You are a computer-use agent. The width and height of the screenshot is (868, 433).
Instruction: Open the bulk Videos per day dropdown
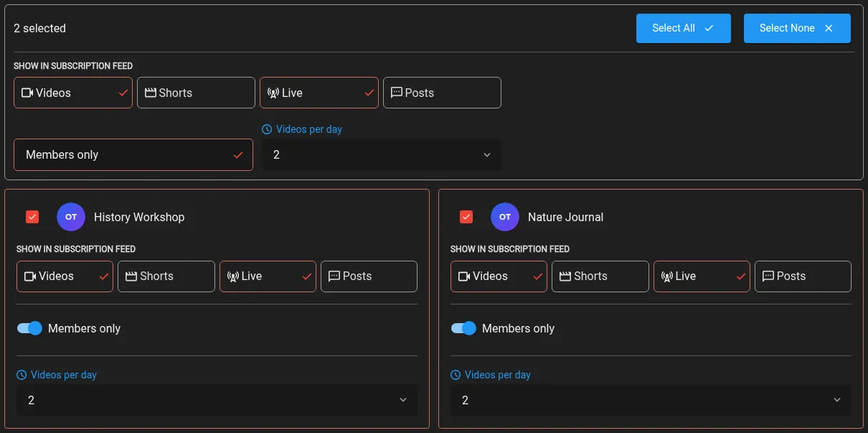click(382, 154)
